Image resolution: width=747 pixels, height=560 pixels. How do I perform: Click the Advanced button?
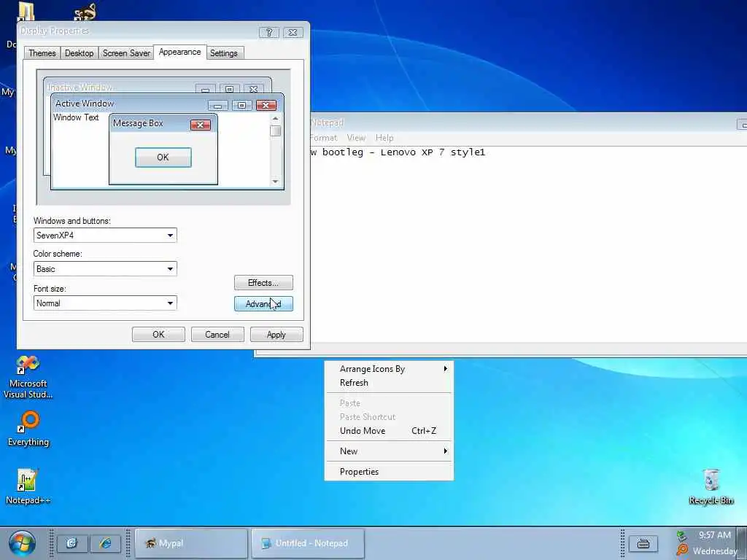point(263,303)
